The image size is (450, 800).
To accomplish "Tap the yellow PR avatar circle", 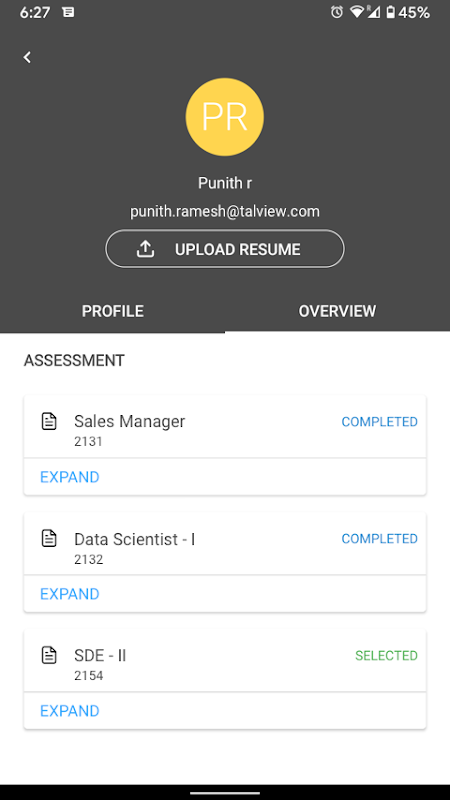I will (x=224, y=117).
